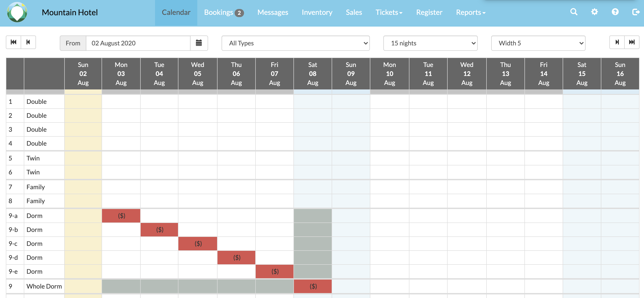Image resolution: width=644 pixels, height=298 pixels.
Task: Switch to the Bookings tab
Action: (224, 13)
